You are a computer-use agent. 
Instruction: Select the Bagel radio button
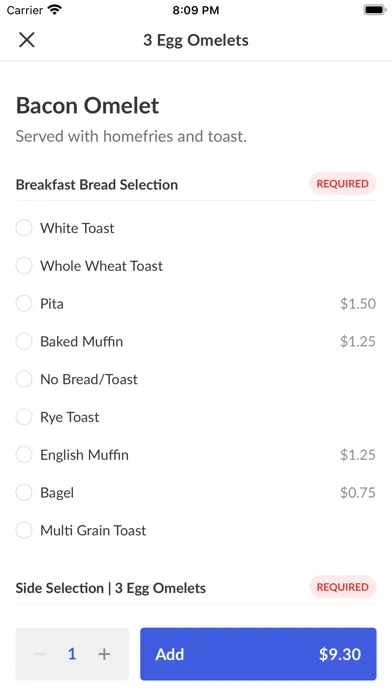click(x=24, y=492)
